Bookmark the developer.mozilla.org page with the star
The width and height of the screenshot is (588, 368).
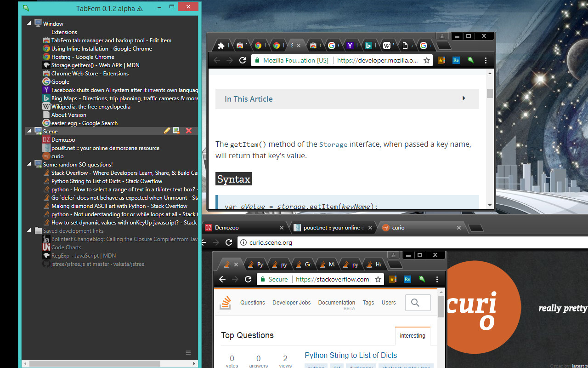pyautogui.click(x=426, y=60)
